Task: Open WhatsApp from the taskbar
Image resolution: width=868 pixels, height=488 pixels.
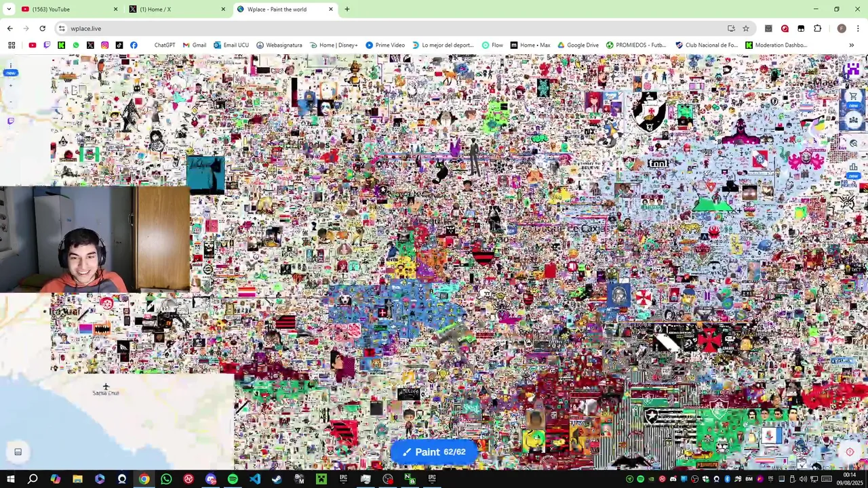Action: pyautogui.click(x=166, y=479)
